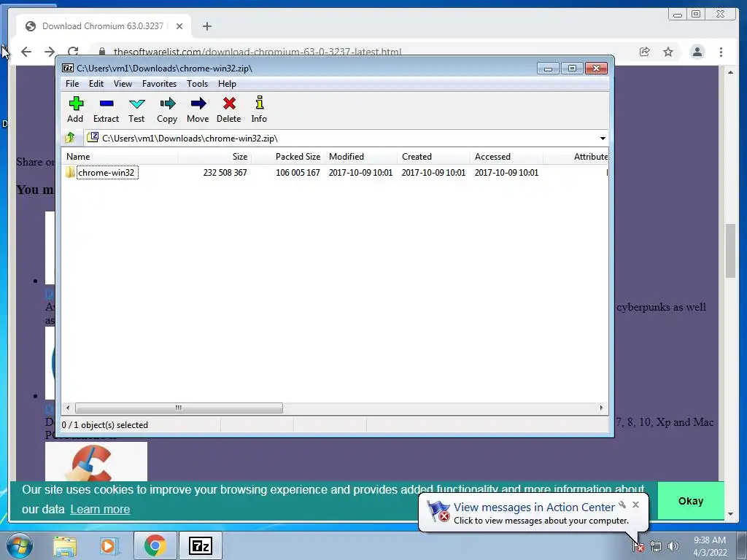
Task: Open the File menu
Action: [72, 84]
